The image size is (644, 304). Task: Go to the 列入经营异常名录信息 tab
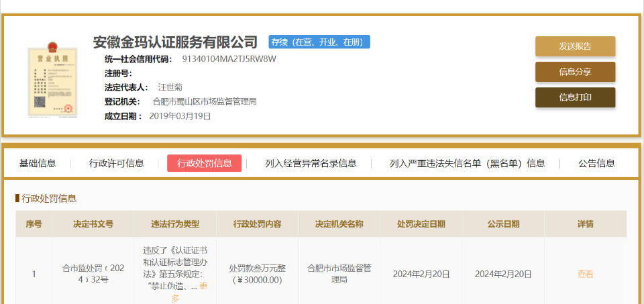pyautogui.click(x=311, y=163)
